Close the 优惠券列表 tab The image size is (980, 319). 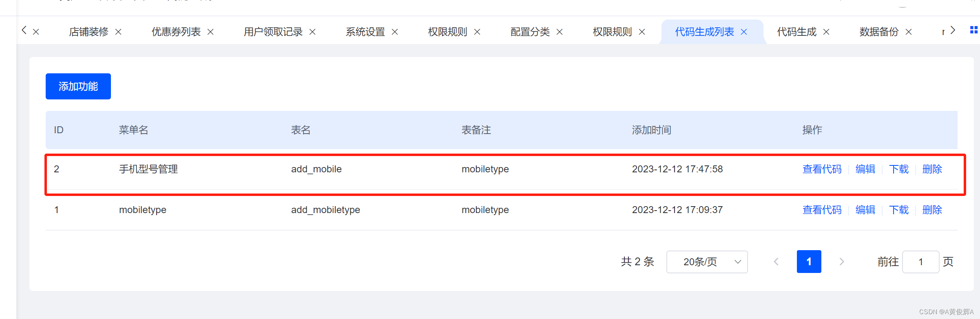point(210,32)
